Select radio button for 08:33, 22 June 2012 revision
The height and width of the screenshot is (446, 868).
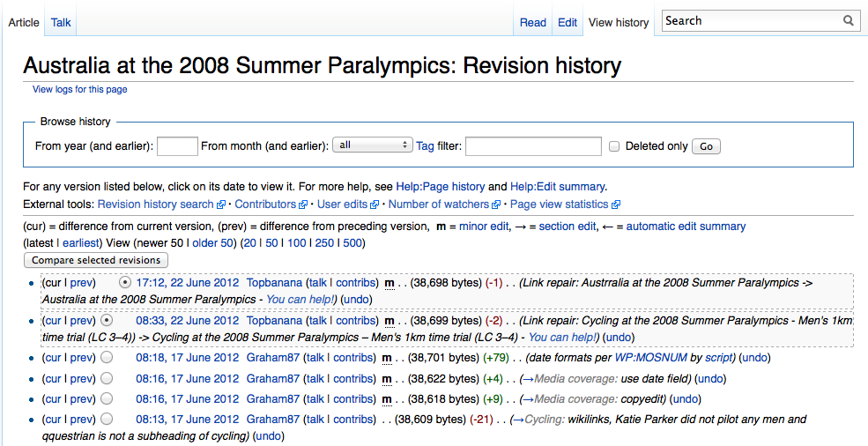pos(108,320)
